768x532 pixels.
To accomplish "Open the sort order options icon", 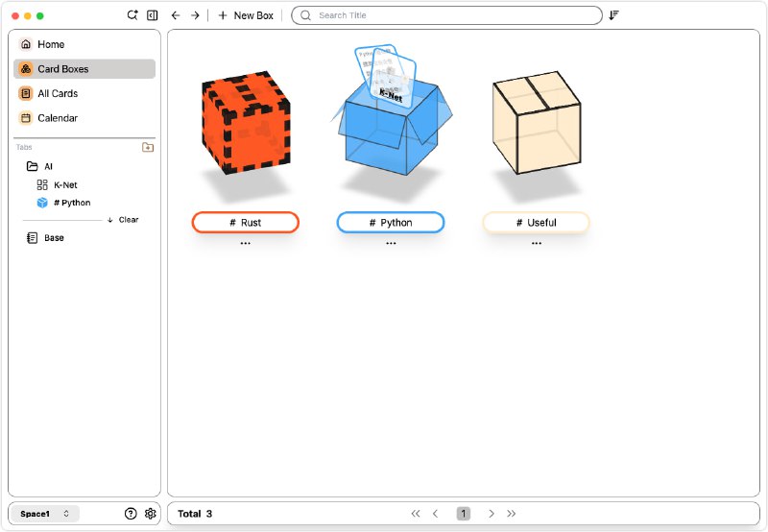I will (613, 15).
